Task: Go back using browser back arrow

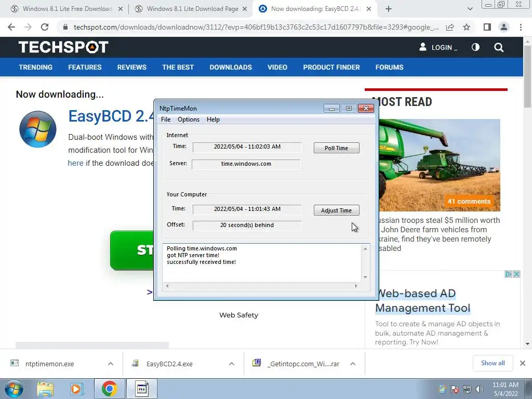Action: (11, 27)
